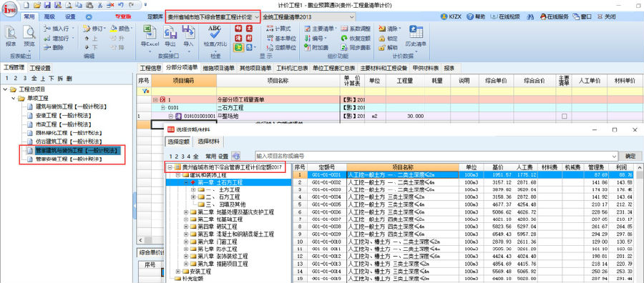
Task: Run the 检查/对比 ABC check
Action: [215, 32]
